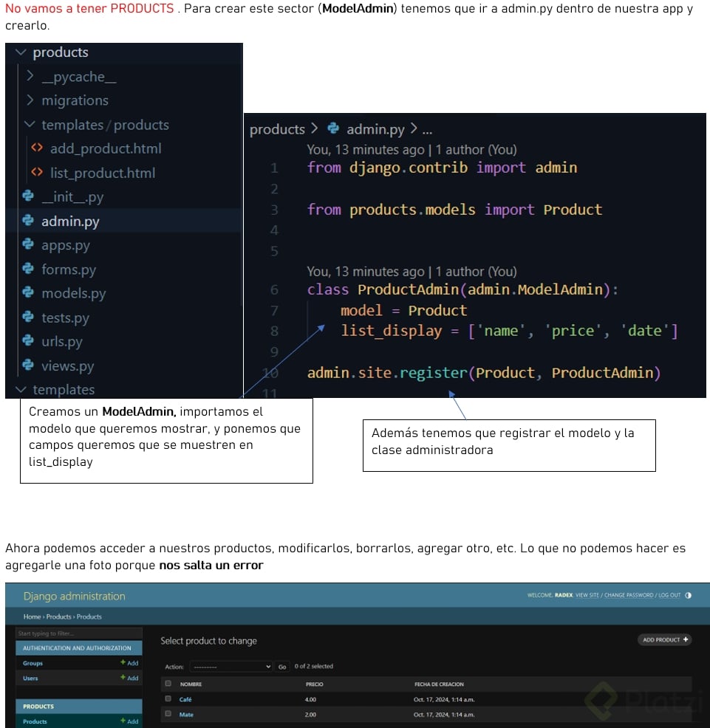
Task: Click the sidebar filter input field
Action: click(79, 633)
